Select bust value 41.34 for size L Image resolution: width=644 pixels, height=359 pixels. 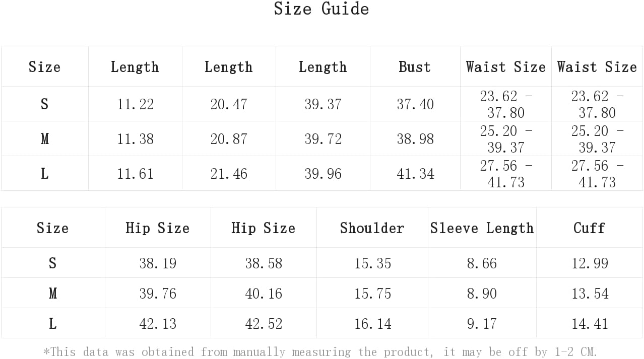[415, 174]
